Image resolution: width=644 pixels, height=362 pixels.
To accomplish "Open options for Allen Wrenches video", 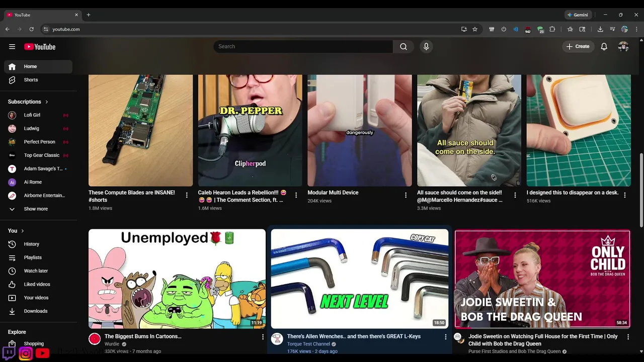I will [445, 337].
